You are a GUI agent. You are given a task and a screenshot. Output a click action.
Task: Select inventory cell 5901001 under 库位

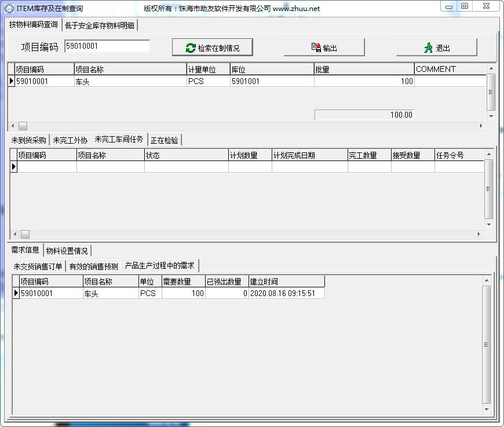pyautogui.click(x=272, y=81)
